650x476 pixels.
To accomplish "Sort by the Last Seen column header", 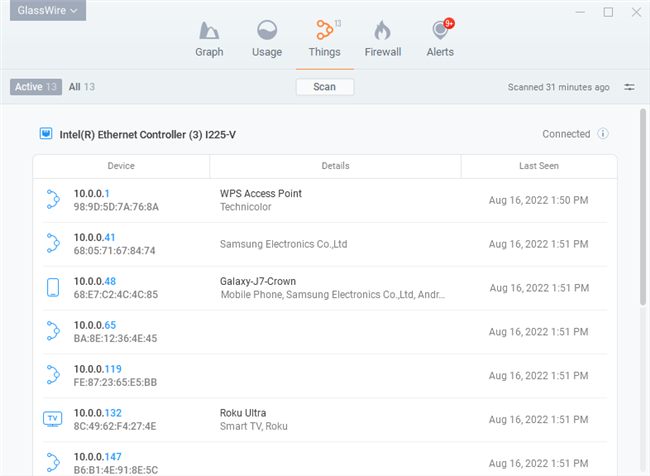I will click(538, 166).
